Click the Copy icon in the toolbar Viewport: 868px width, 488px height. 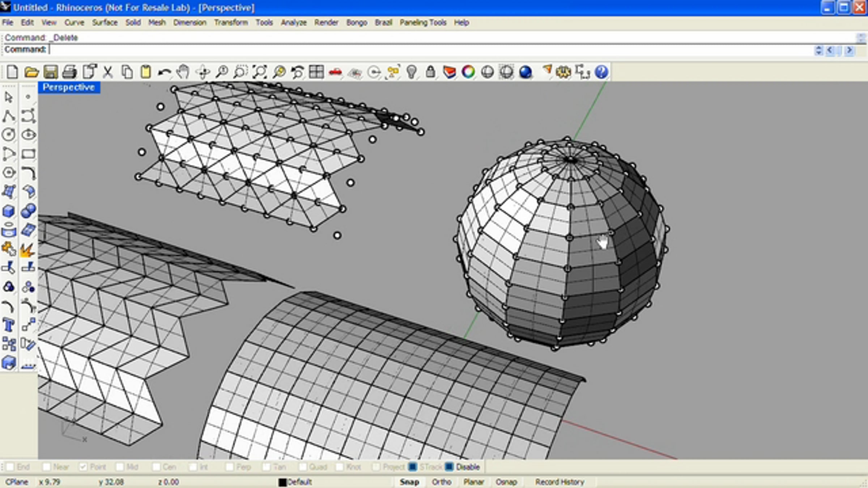127,72
